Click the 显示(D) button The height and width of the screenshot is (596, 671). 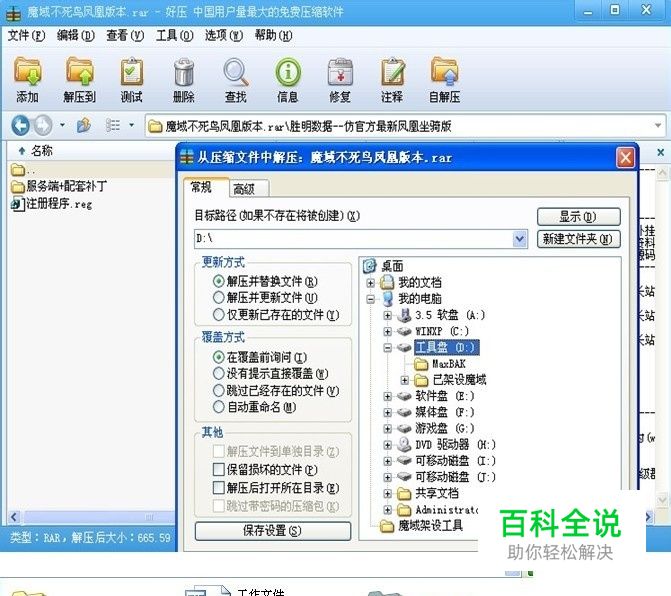pos(579,217)
